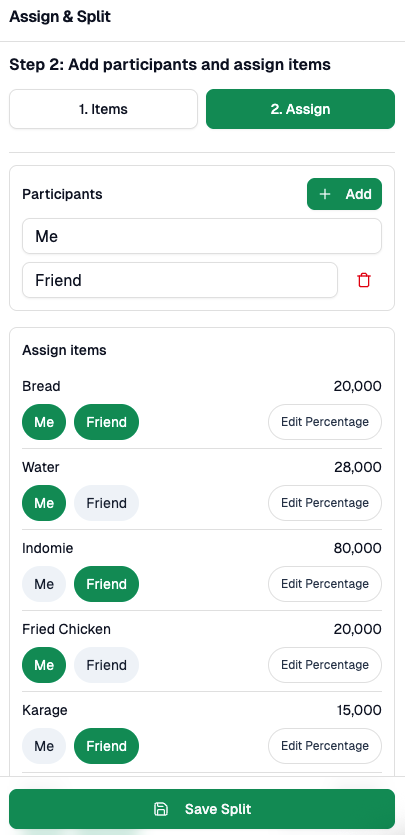405x835 pixels.
Task: Assign Friend to Fried Chicken
Action: [x=106, y=665]
